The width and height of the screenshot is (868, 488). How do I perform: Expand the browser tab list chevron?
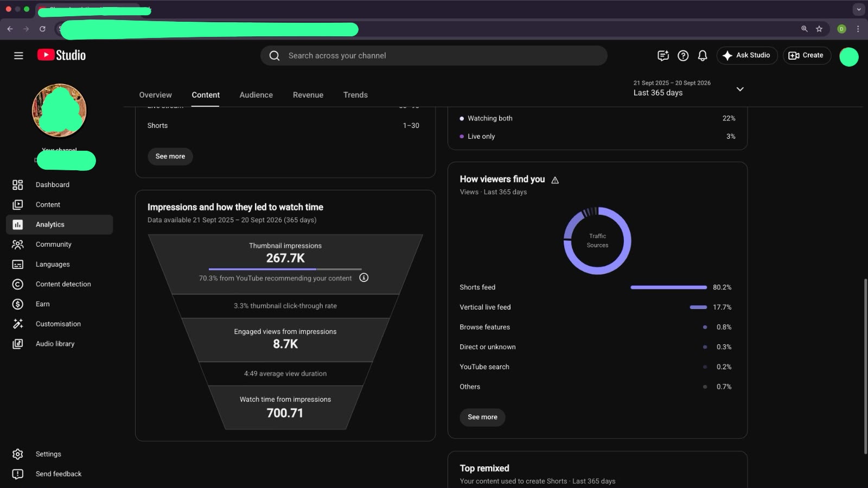click(x=858, y=9)
